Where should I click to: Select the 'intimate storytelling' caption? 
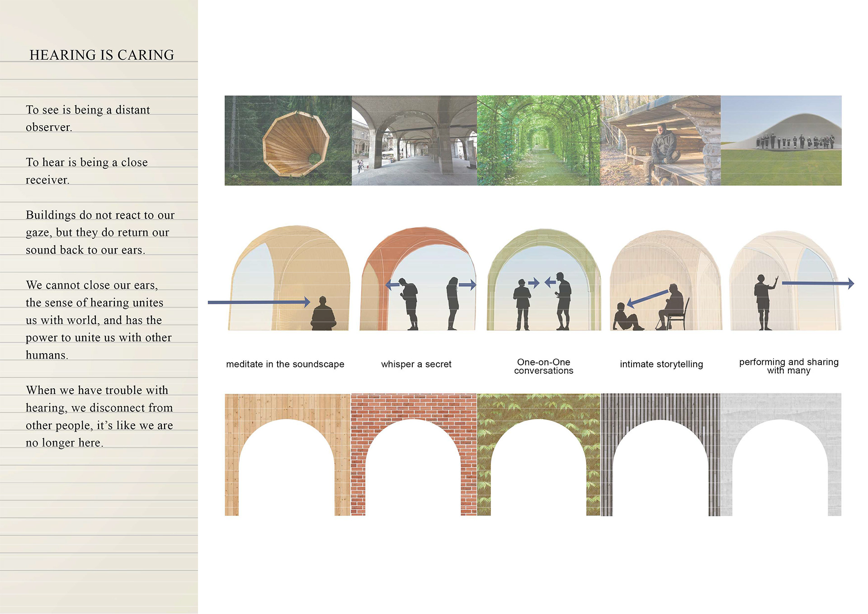[661, 364]
